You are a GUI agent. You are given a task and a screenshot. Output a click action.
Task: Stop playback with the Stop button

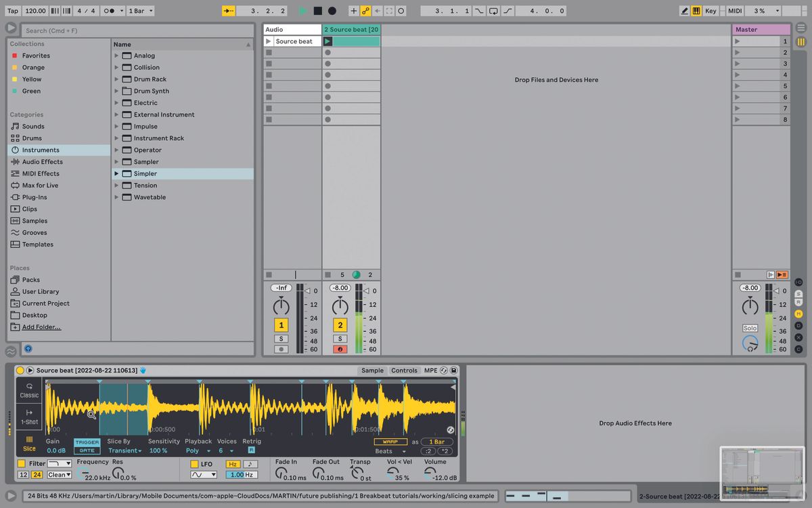coord(317,10)
